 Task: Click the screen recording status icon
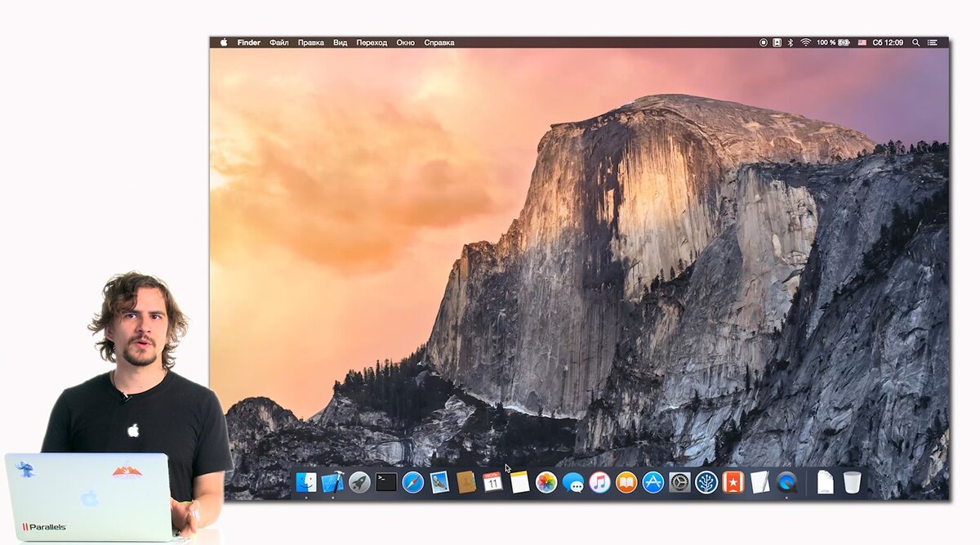pyautogui.click(x=764, y=42)
